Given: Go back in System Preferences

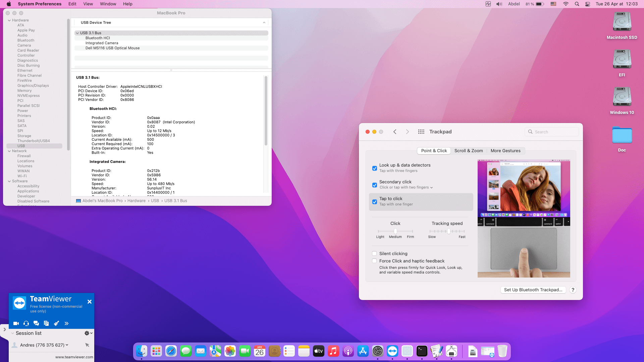Looking at the screenshot, I should [x=395, y=132].
